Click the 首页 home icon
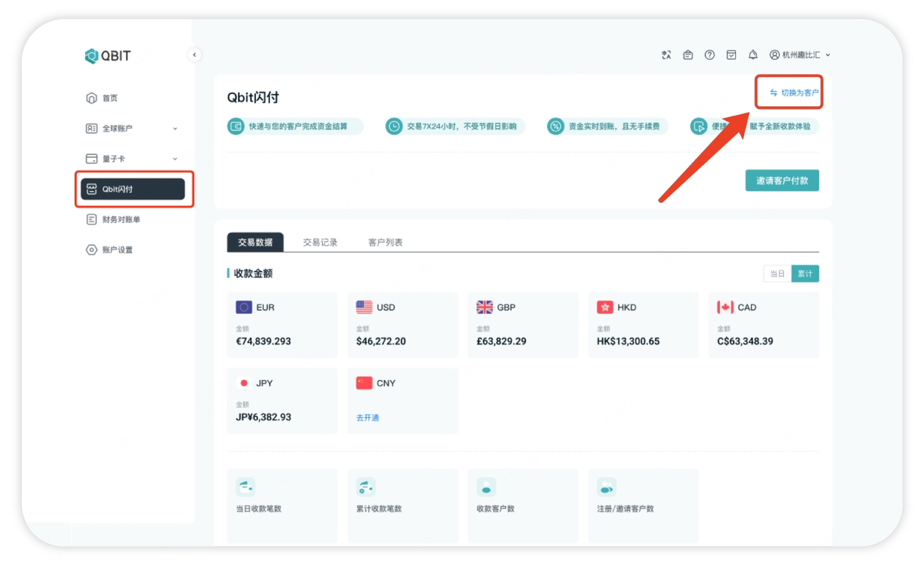This screenshot has height=566, width=924. tap(92, 98)
